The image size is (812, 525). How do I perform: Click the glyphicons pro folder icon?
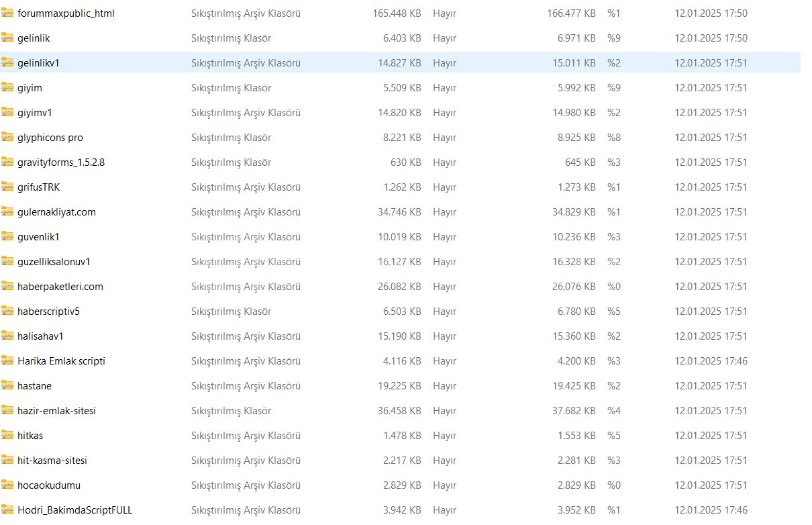(7, 137)
